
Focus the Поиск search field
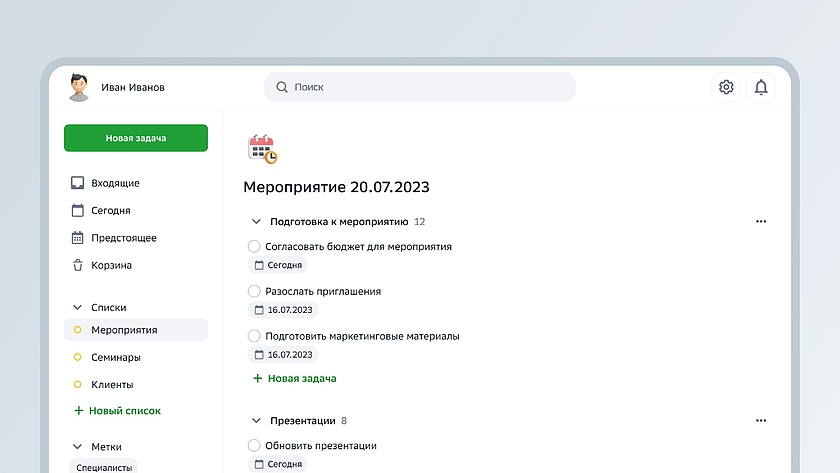tap(419, 87)
